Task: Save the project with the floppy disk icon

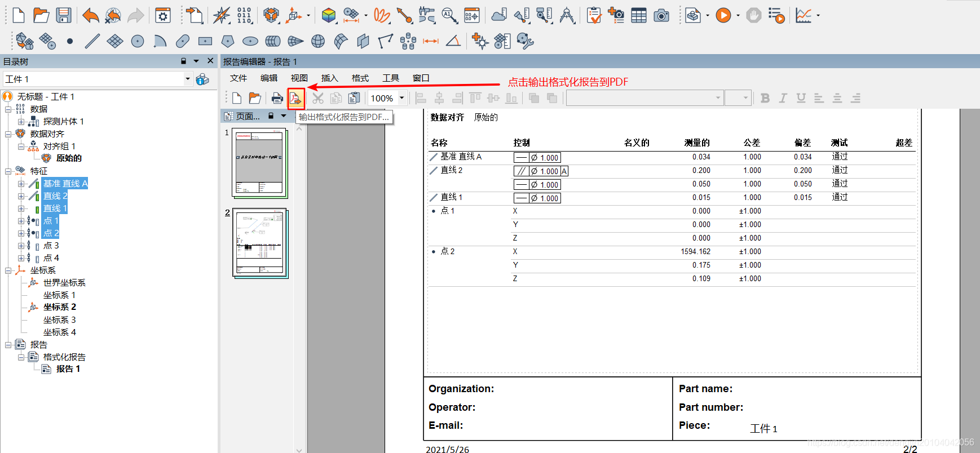Action: (x=64, y=15)
